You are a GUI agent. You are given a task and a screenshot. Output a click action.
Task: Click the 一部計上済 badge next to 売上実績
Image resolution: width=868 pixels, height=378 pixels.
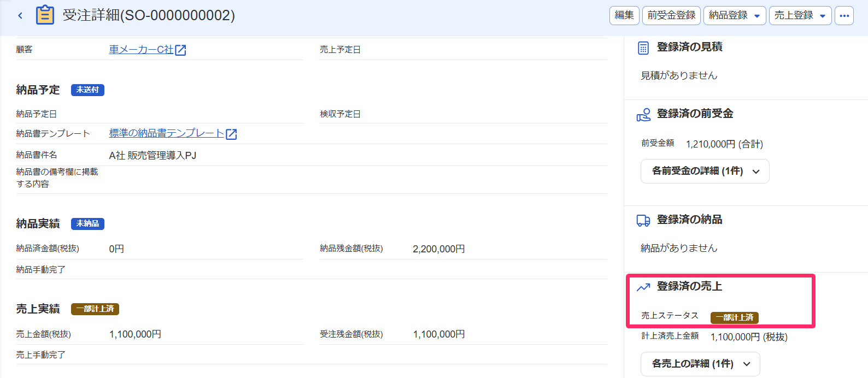[x=95, y=309]
